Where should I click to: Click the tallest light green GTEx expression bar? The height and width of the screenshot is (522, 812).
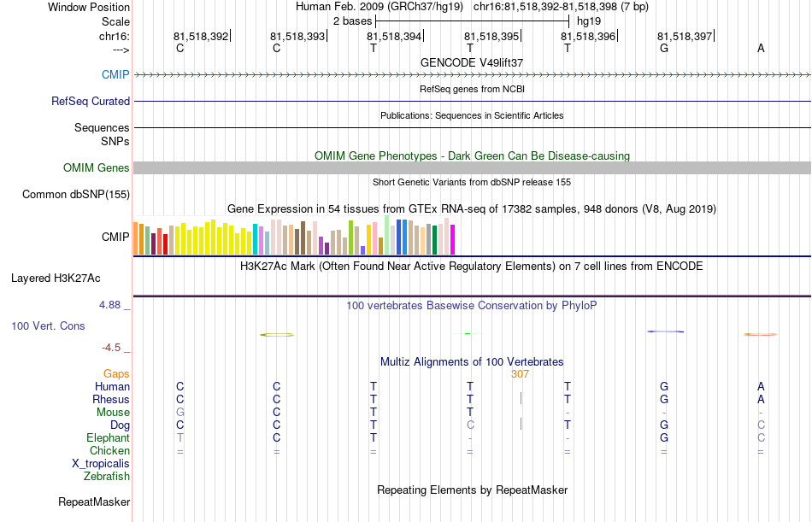tap(387, 235)
